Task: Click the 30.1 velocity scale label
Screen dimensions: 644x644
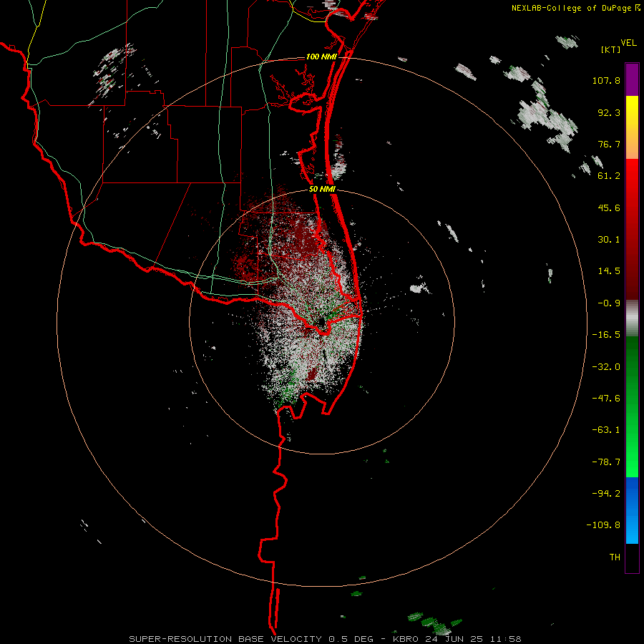Action: [609, 240]
